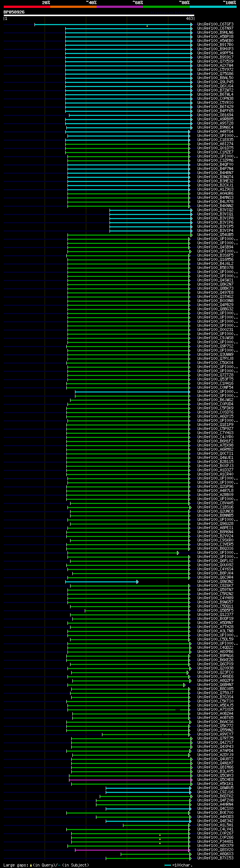Click the UniRef100_B7XI53 label
Screen dimensions: 240x868
215,858
